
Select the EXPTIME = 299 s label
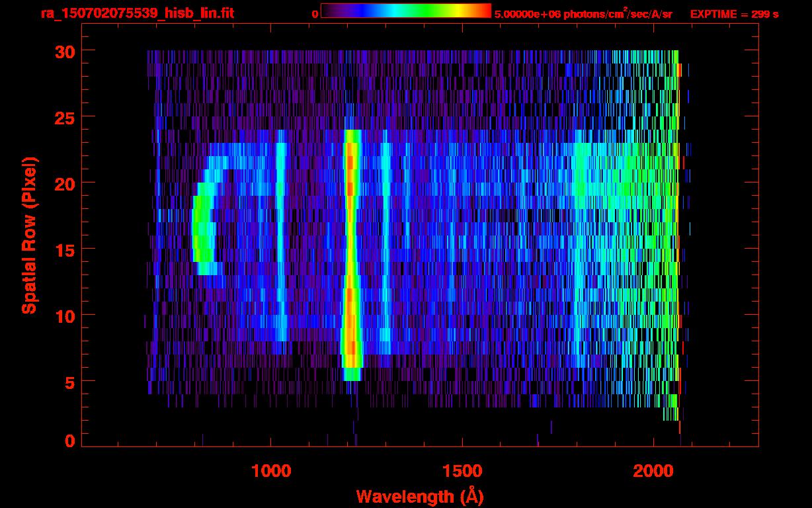[x=734, y=14]
